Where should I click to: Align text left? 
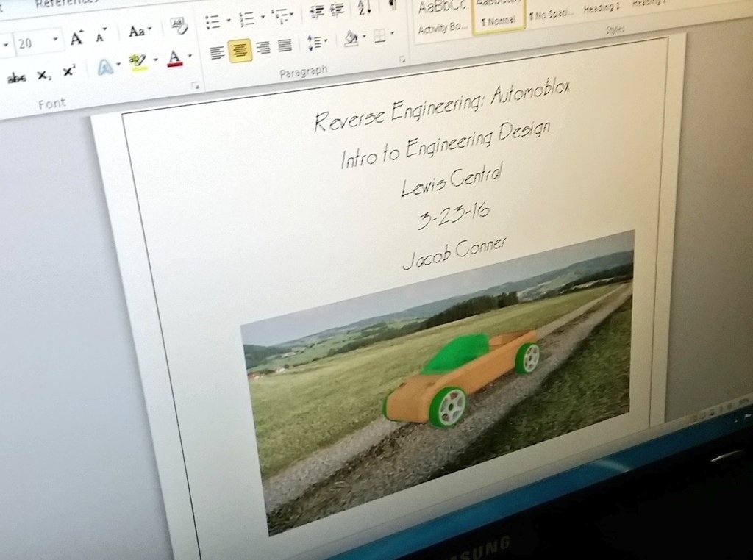(x=217, y=53)
